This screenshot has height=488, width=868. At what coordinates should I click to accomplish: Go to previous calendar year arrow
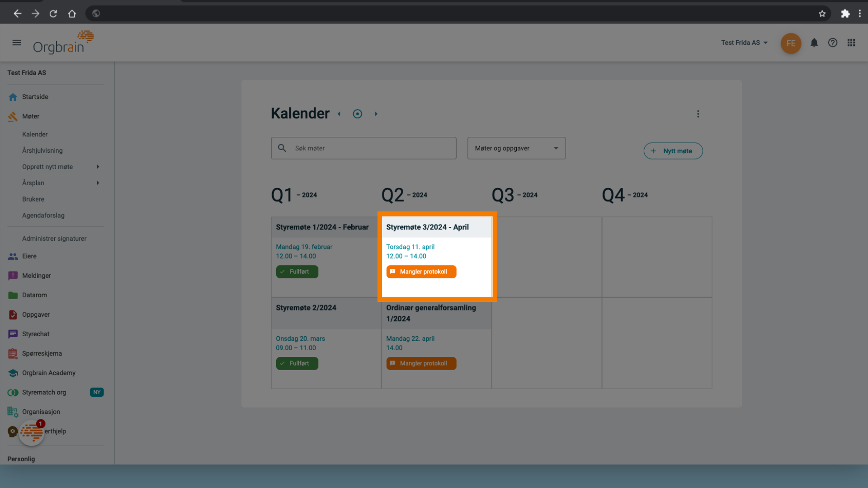(x=339, y=114)
